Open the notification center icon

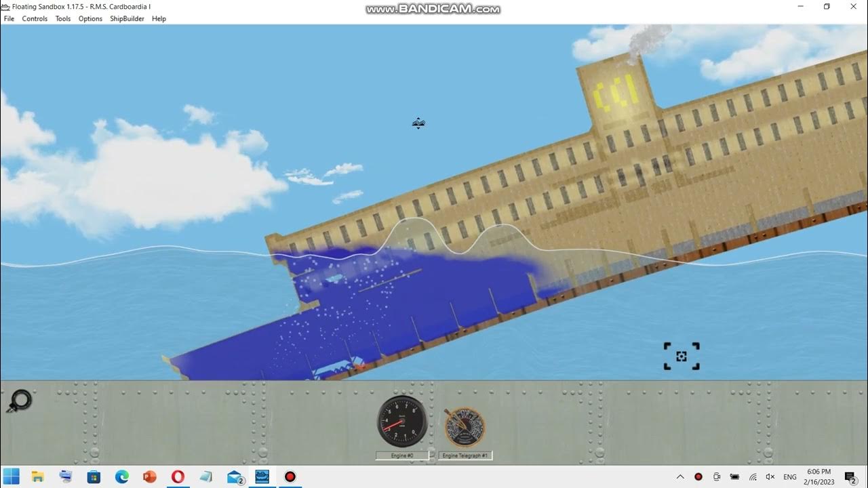(850, 477)
